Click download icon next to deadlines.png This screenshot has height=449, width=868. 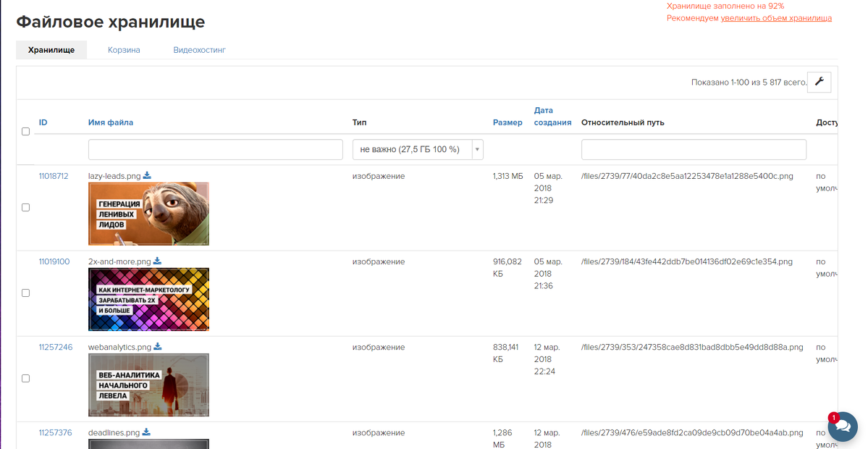pyautogui.click(x=146, y=432)
